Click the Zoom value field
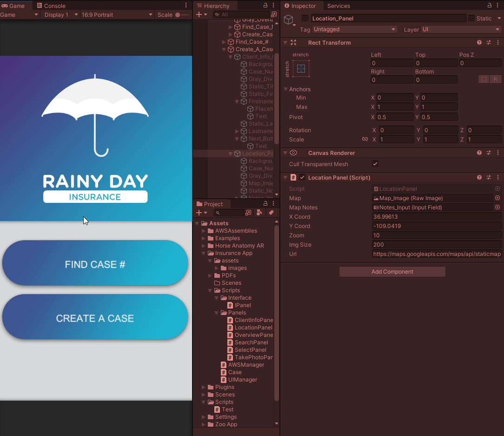The image size is (504, 436). [x=437, y=235]
